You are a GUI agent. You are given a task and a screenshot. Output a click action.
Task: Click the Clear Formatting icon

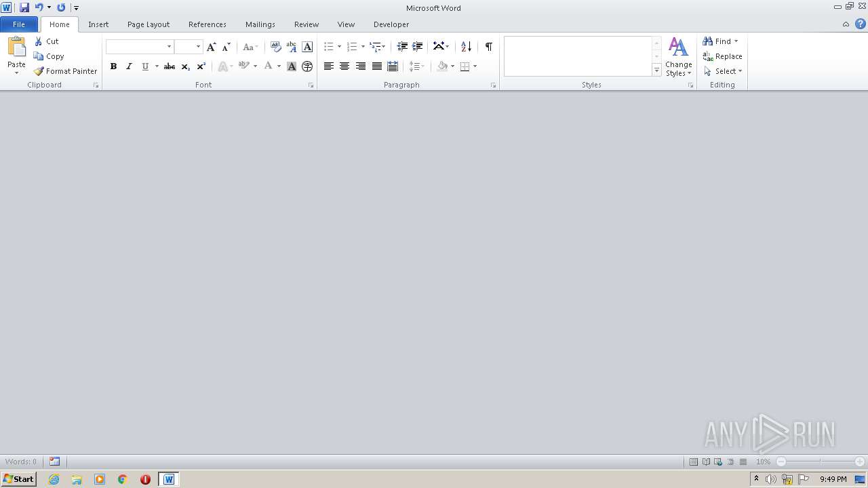(275, 47)
